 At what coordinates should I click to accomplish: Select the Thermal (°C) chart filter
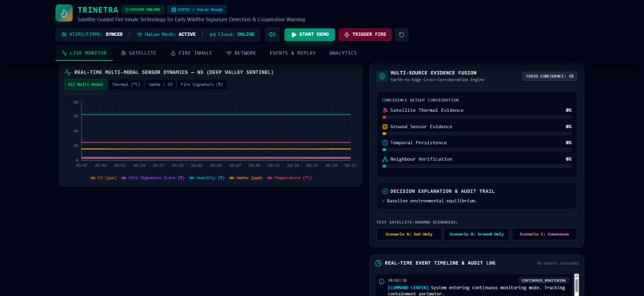pos(126,85)
